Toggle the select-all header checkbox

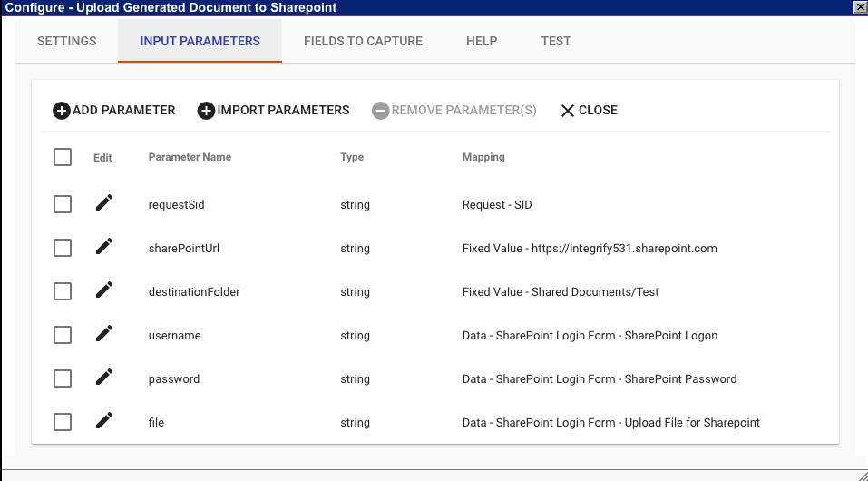pos(63,157)
